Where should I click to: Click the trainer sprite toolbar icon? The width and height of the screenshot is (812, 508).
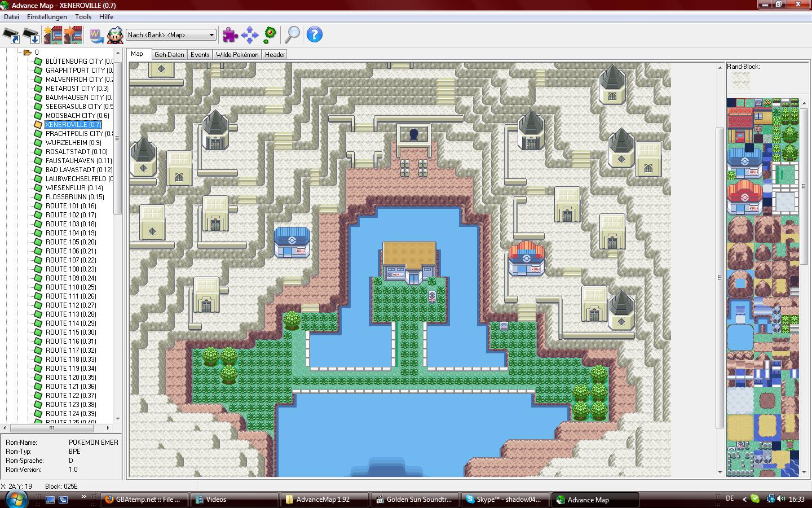click(x=115, y=35)
